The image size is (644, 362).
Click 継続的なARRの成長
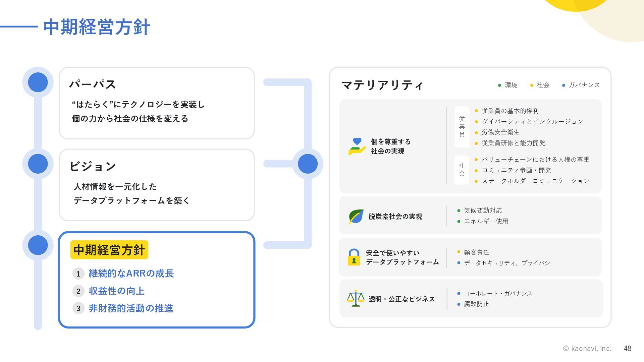[131, 274]
